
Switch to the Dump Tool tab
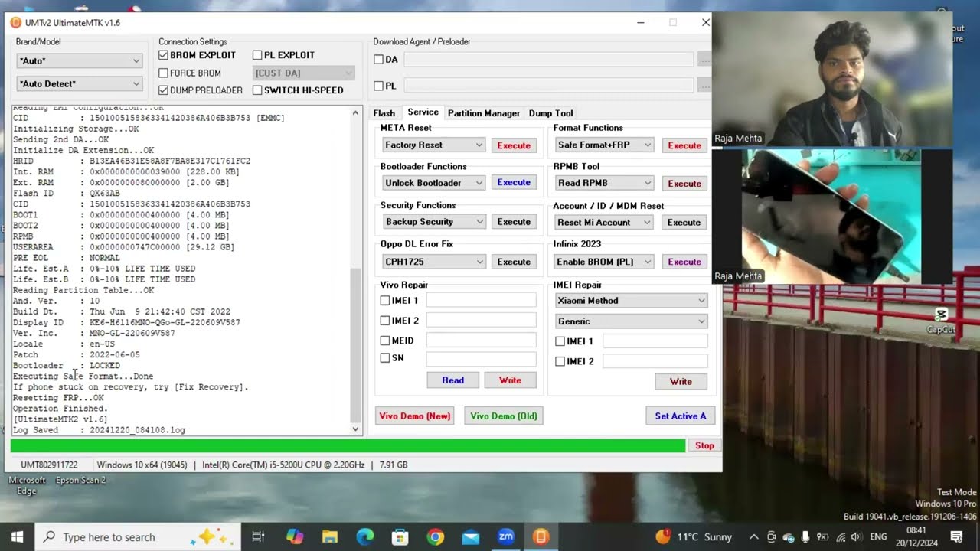click(550, 113)
